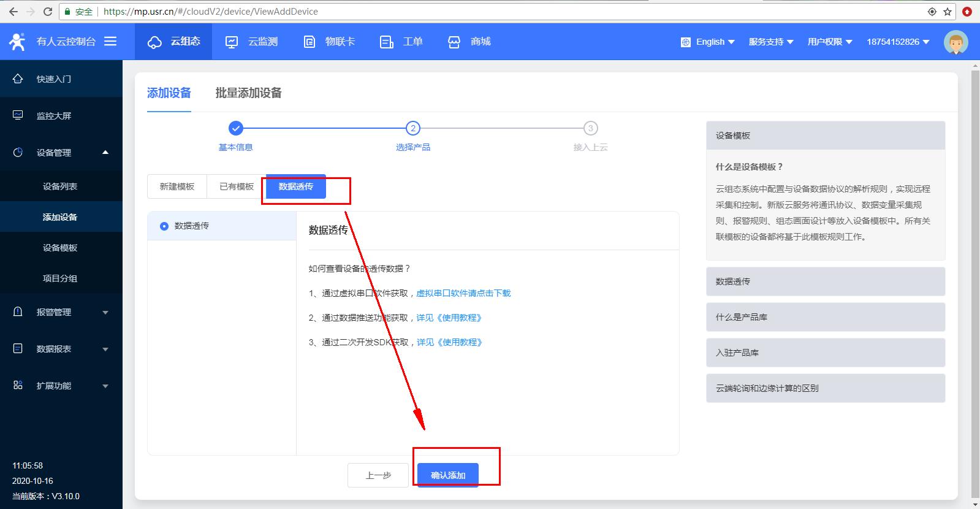Open the English language dropdown
980x509 pixels.
coord(708,42)
